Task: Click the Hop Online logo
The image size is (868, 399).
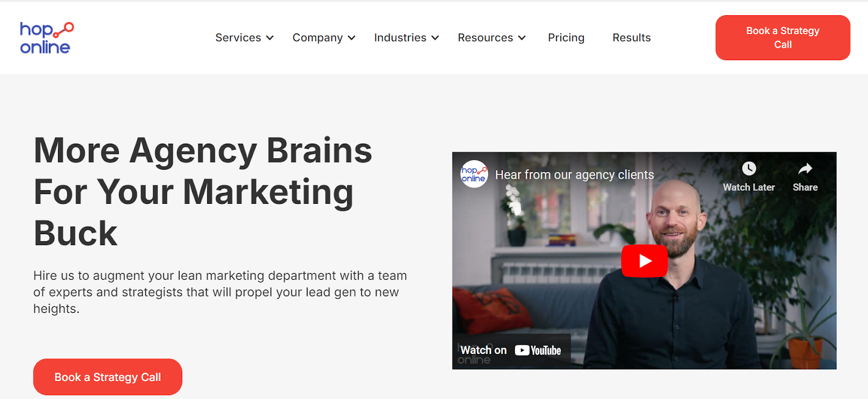Action: tap(47, 38)
